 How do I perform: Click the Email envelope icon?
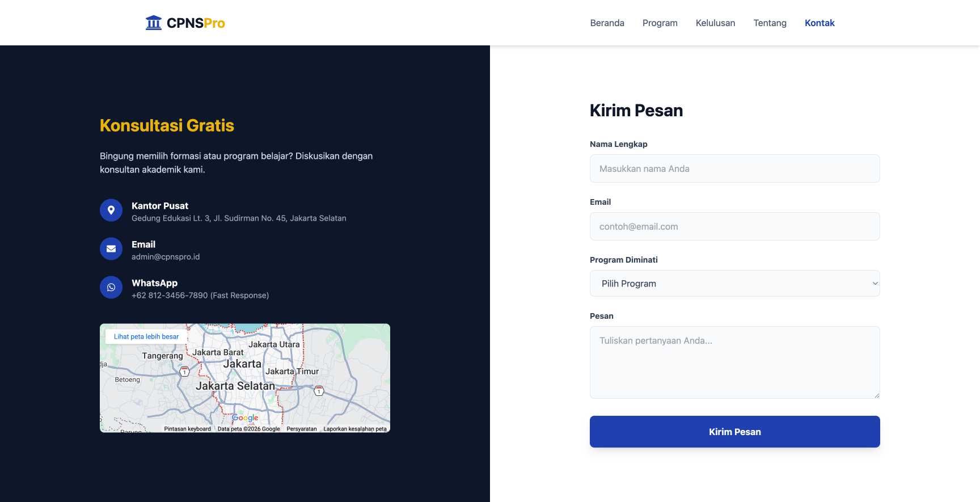coord(111,249)
